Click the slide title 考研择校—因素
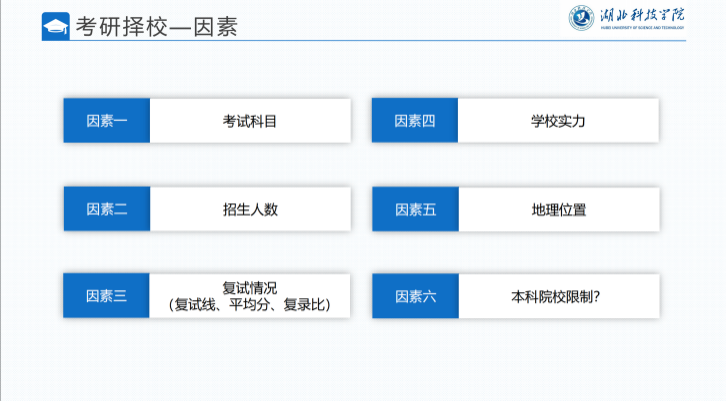The width and height of the screenshot is (726, 403). [157, 26]
